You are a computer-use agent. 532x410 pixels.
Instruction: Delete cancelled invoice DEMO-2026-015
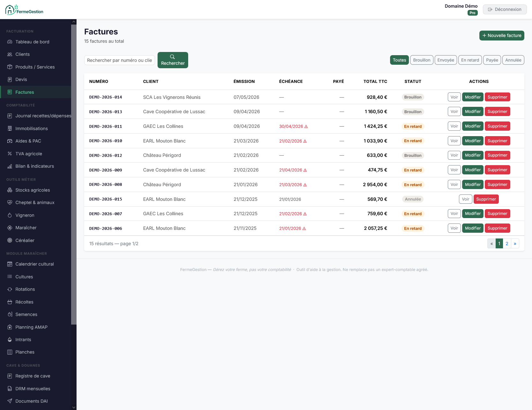[486, 199]
